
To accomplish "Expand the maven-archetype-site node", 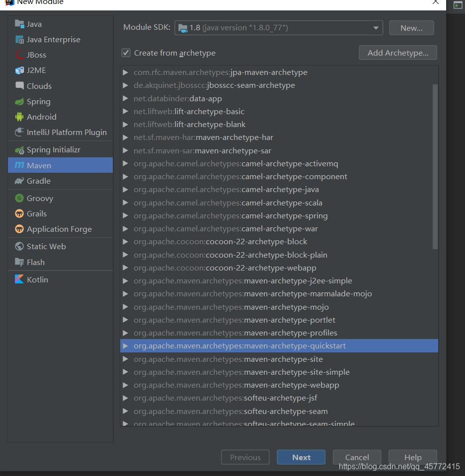I will pyautogui.click(x=125, y=359).
